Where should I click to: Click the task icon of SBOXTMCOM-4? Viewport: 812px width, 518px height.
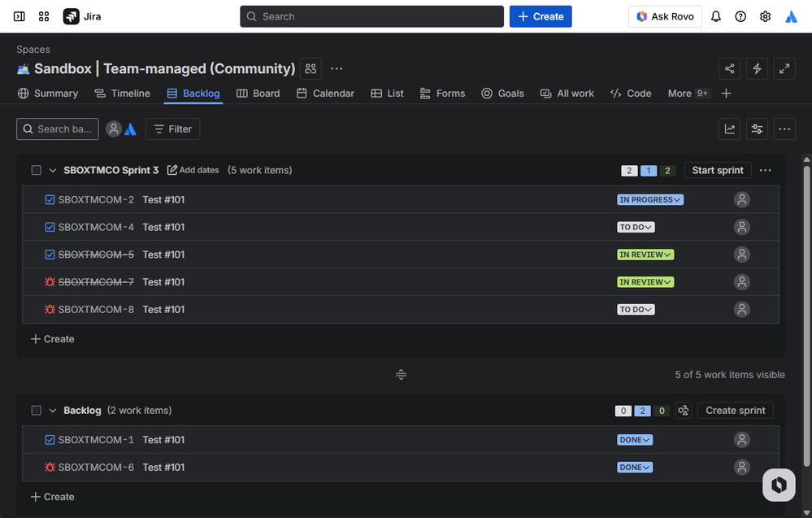(50, 227)
